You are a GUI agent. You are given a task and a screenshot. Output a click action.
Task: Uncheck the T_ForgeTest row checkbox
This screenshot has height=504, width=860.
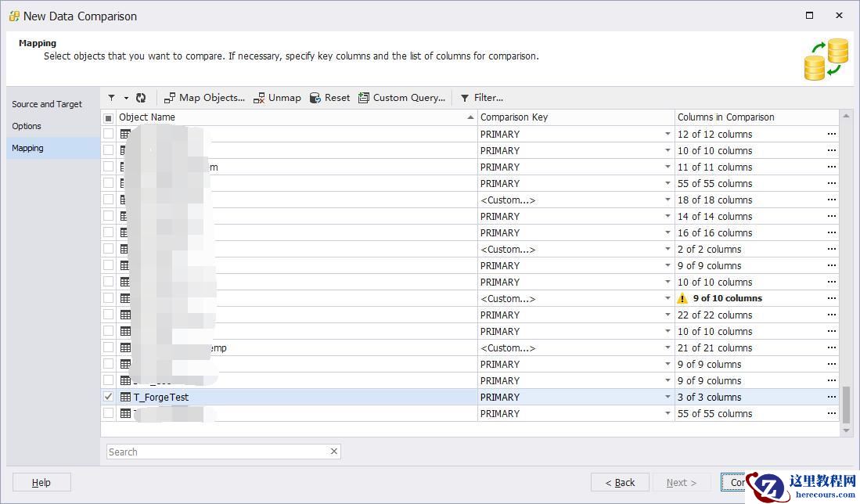[108, 397]
